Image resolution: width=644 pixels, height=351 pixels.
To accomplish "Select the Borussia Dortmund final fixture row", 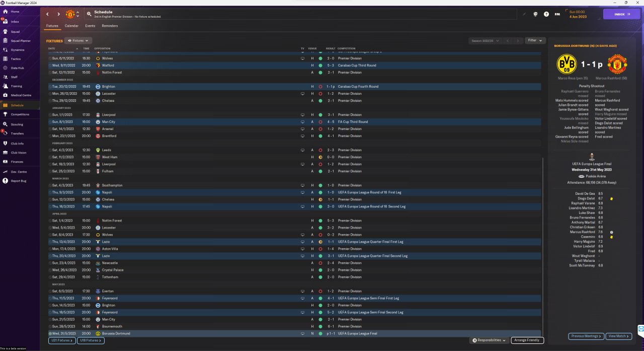I will [295, 333].
